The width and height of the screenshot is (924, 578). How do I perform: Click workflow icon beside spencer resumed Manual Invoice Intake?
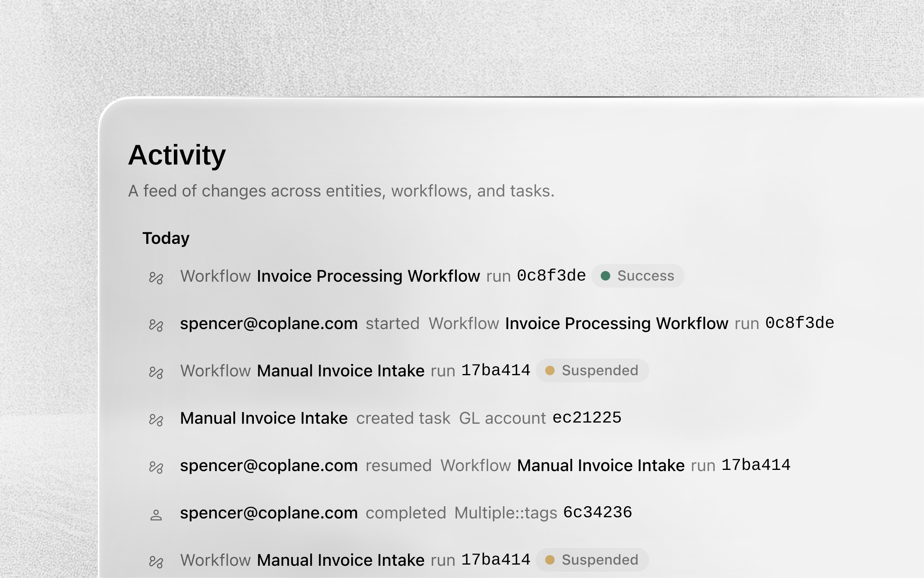(156, 467)
